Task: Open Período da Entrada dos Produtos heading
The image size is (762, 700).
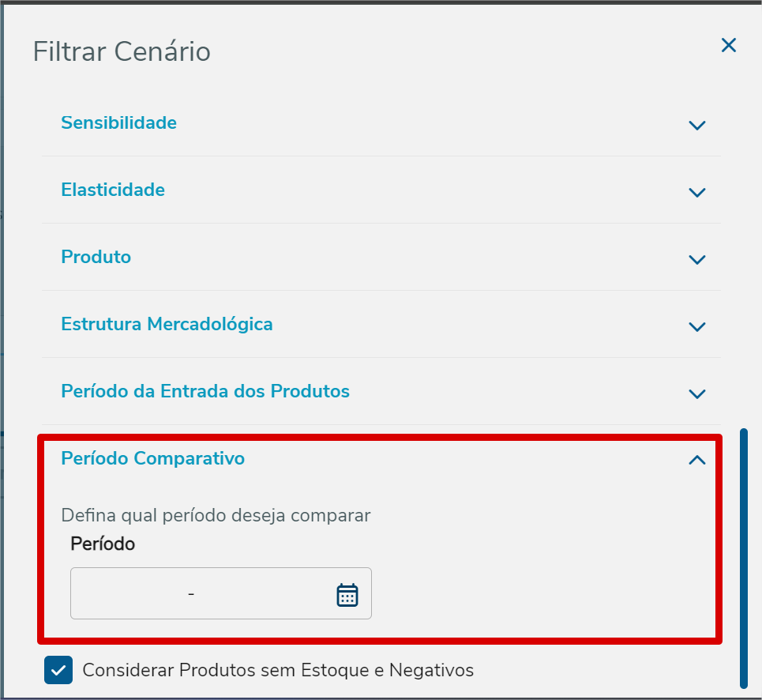Action: [x=205, y=392]
